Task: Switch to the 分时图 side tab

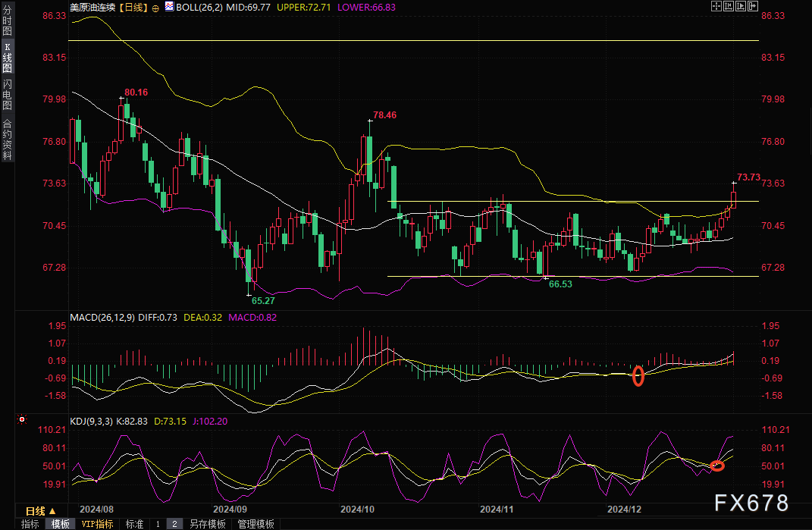Action: click(x=7, y=15)
